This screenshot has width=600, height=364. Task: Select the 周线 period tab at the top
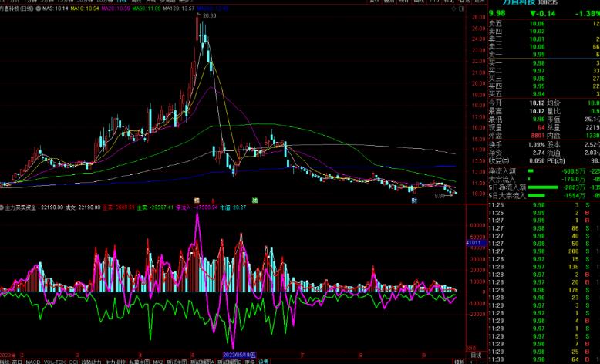pos(137,1)
